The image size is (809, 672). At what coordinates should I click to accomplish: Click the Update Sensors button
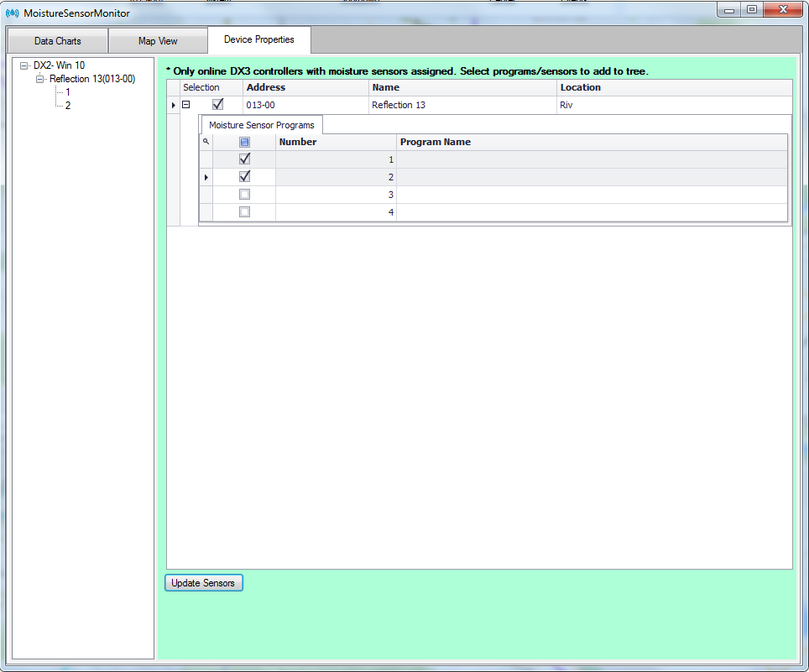(203, 583)
